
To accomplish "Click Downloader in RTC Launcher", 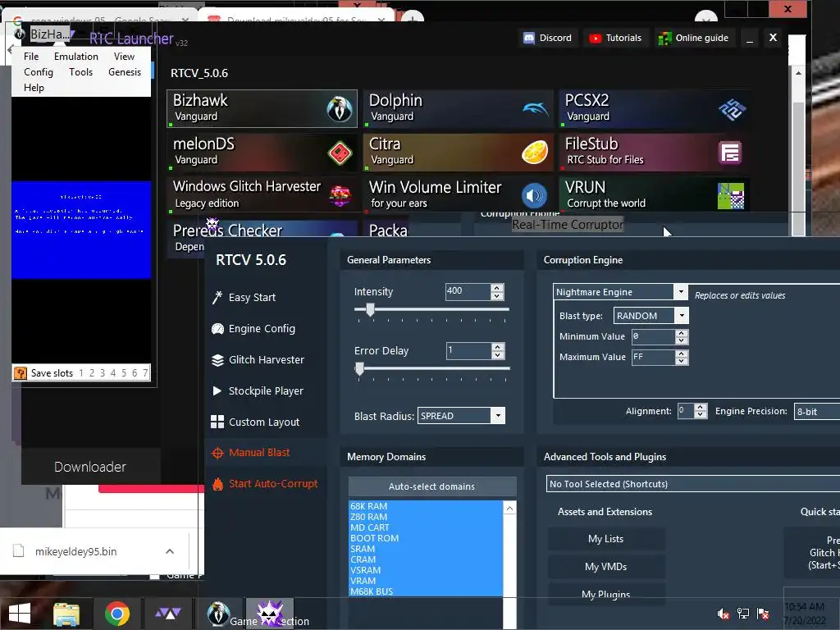I will tap(90, 467).
